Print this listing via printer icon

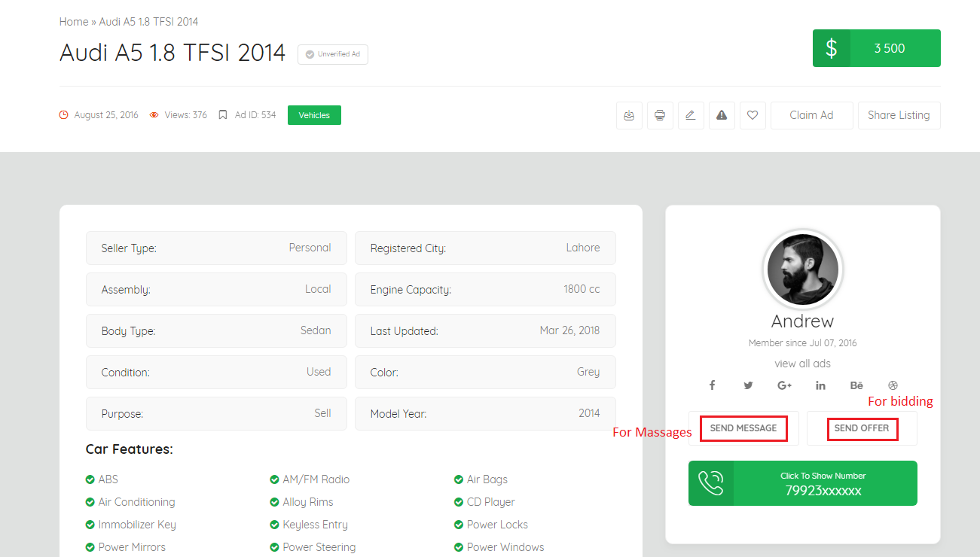[x=660, y=115]
